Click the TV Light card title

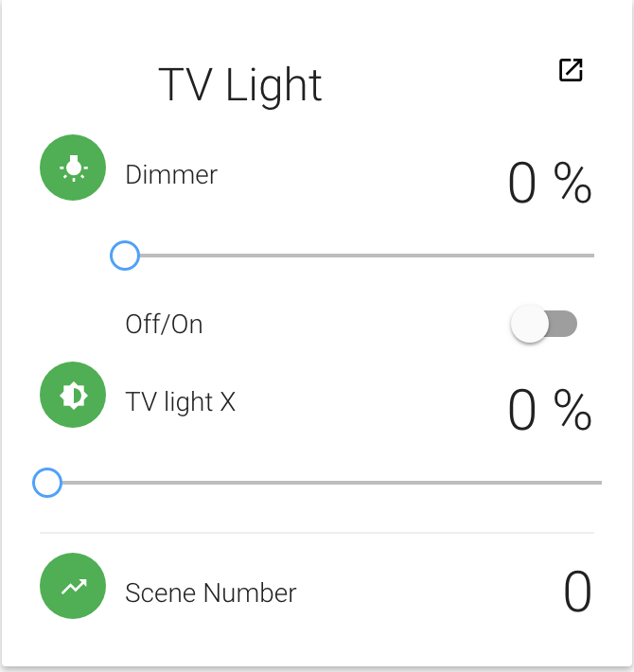(240, 84)
